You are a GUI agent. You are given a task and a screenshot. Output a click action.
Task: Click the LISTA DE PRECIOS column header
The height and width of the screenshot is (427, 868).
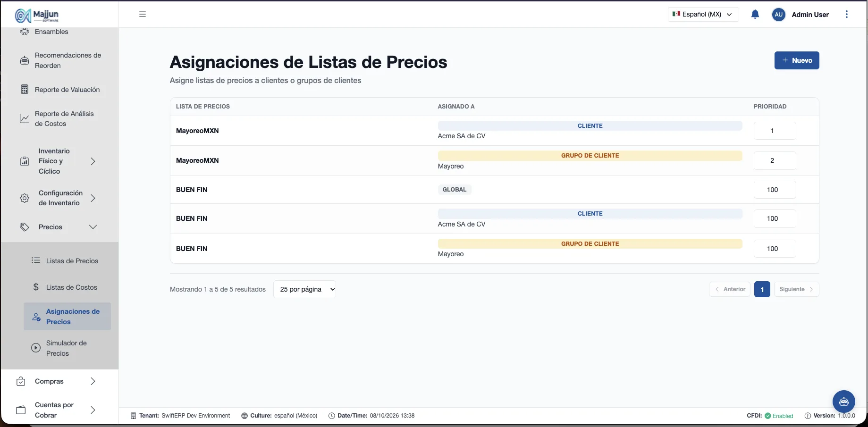click(x=203, y=107)
